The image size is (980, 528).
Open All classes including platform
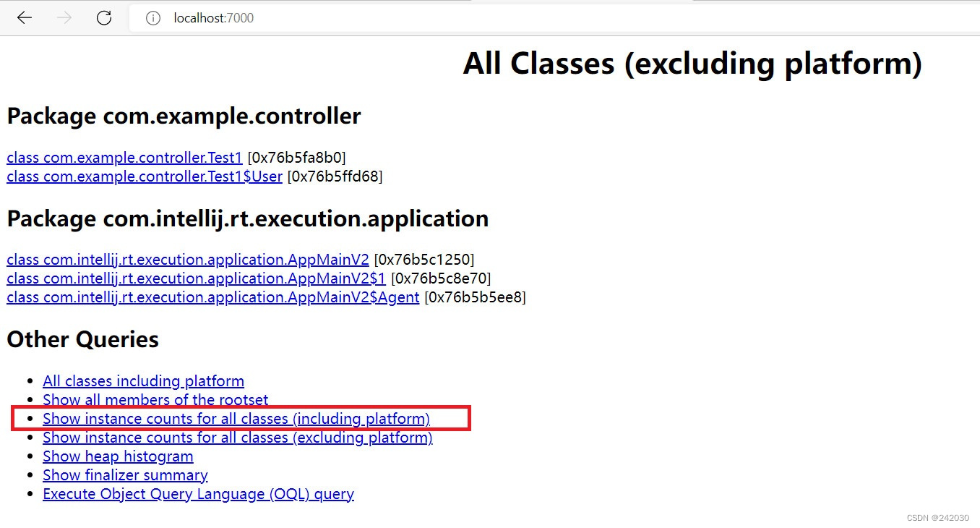click(x=143, y=381)
